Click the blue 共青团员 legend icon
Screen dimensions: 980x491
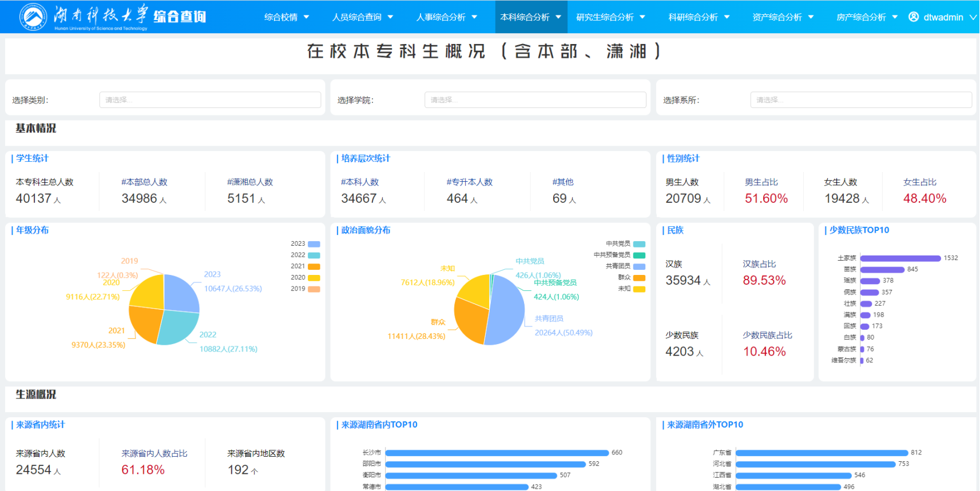coord(639,266)
